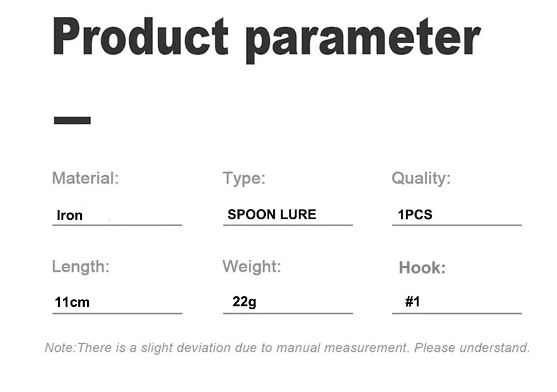The width and height of the screenshot is (557, 392).
Task: Select the "Quality:" label
Action: [421, 178]
